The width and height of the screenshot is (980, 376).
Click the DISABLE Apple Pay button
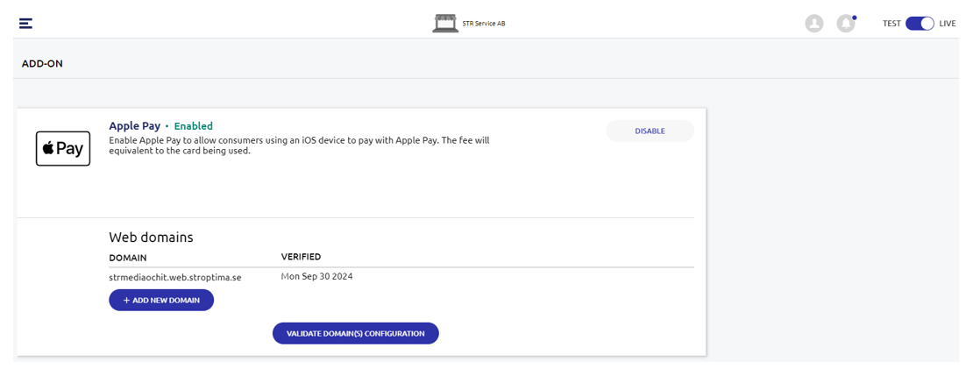point(650,131)
